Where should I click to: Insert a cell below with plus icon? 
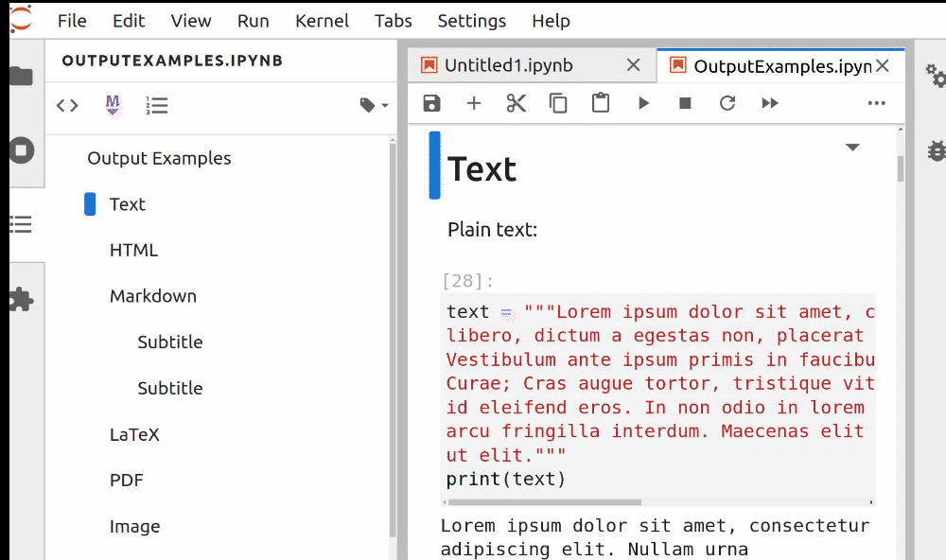click(474, 103)
